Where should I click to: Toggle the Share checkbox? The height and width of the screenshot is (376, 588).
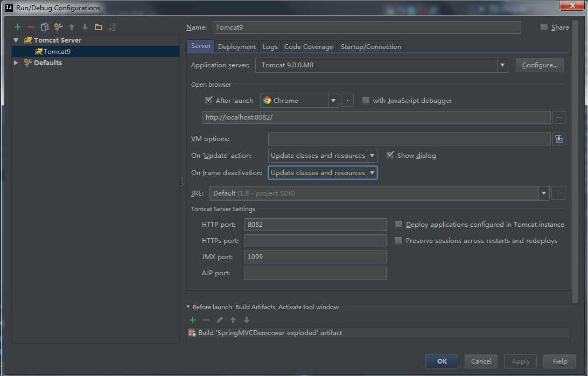pos(544,27)
